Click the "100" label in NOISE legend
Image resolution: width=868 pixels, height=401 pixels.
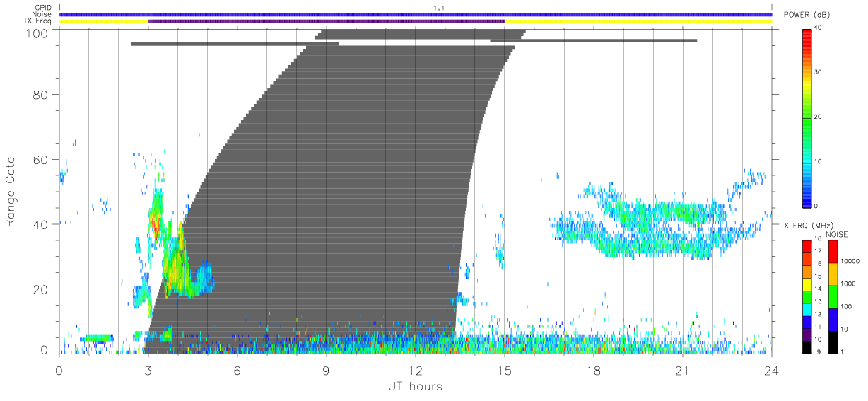(847, 307)
